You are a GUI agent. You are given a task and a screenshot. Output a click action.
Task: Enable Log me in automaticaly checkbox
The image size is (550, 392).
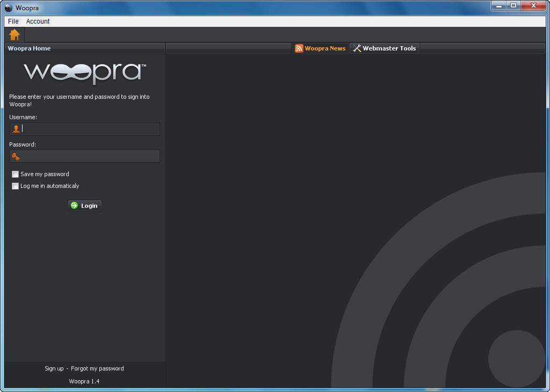(15, 186)
